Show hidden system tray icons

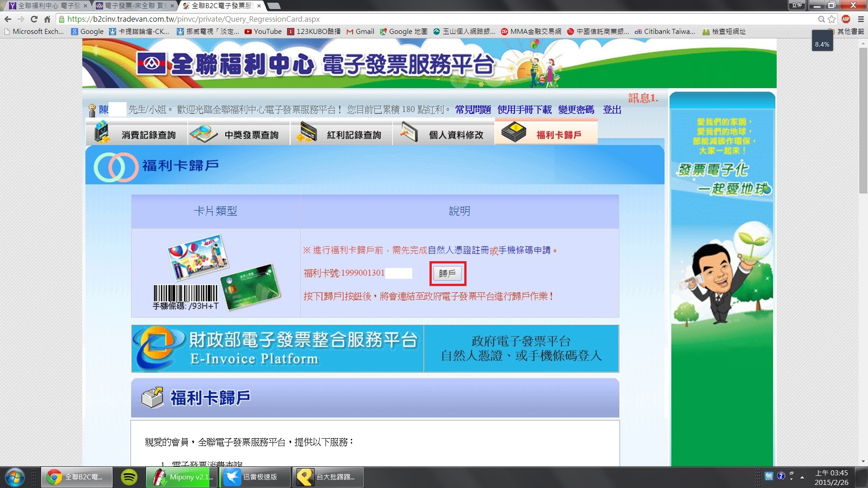click(x=802, y=477)
